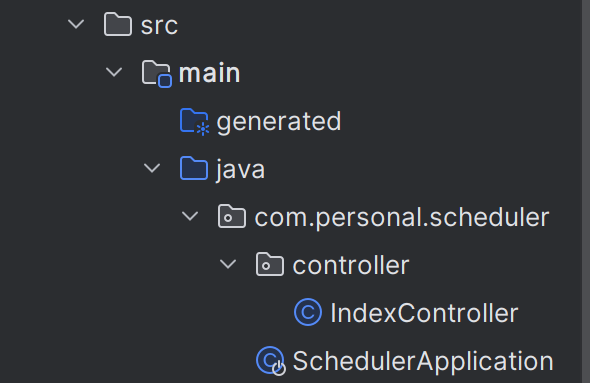Click the vertical scrollbar of the project tree
Screen dimensions: 590x383
click(x=586, y=192)
